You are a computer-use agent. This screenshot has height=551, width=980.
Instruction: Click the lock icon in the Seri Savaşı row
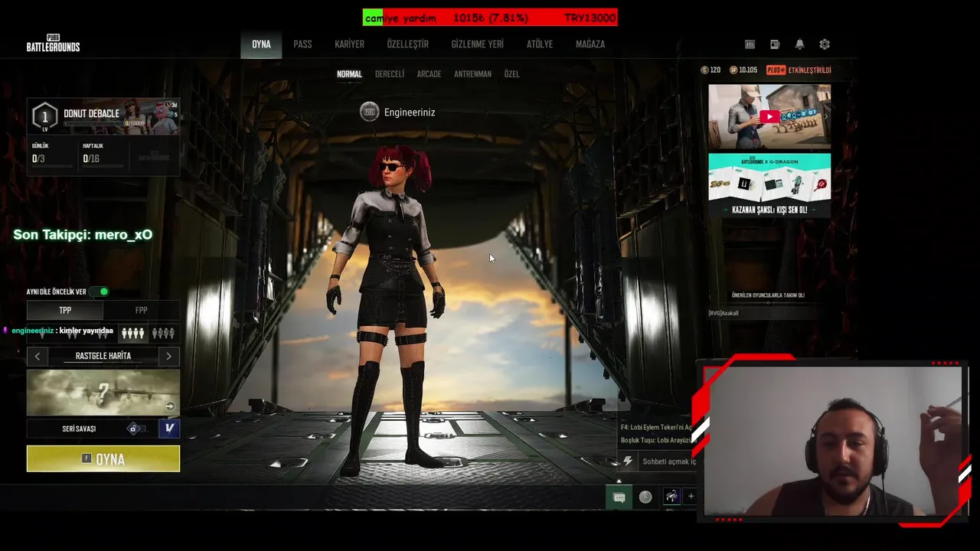click(133, 429)
